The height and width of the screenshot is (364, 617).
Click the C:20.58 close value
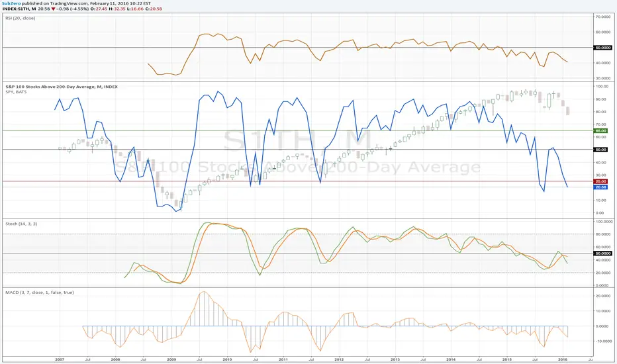154,9
